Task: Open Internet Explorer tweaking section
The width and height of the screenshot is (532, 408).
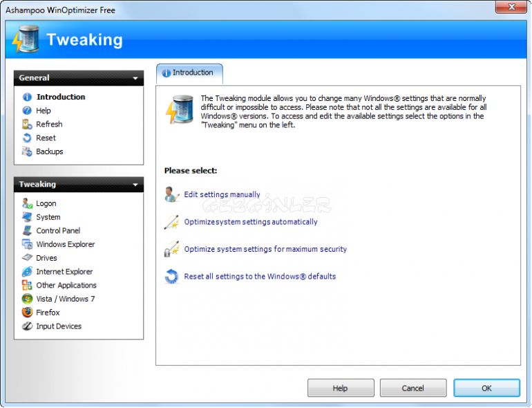Action: [x=64, y=272]
